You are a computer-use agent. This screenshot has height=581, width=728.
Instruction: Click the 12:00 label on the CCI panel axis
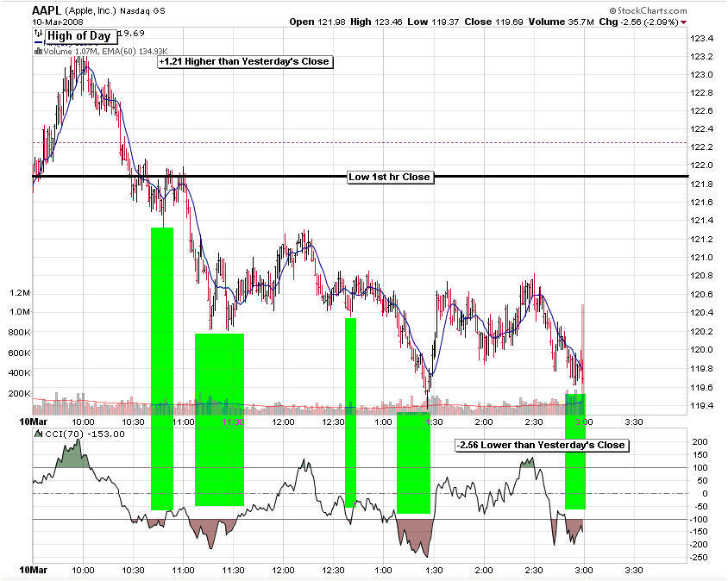(283, 571)
